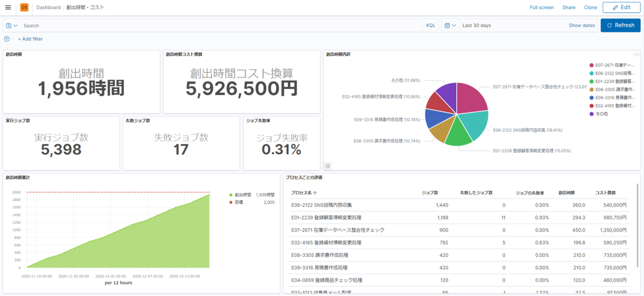Sort by コスト換算 column header
Screen dimensions: 644x296
tap(606, 192)
